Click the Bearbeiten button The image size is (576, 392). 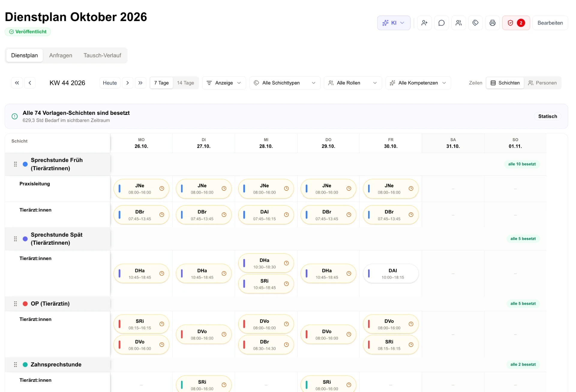[x=550, y=23]
